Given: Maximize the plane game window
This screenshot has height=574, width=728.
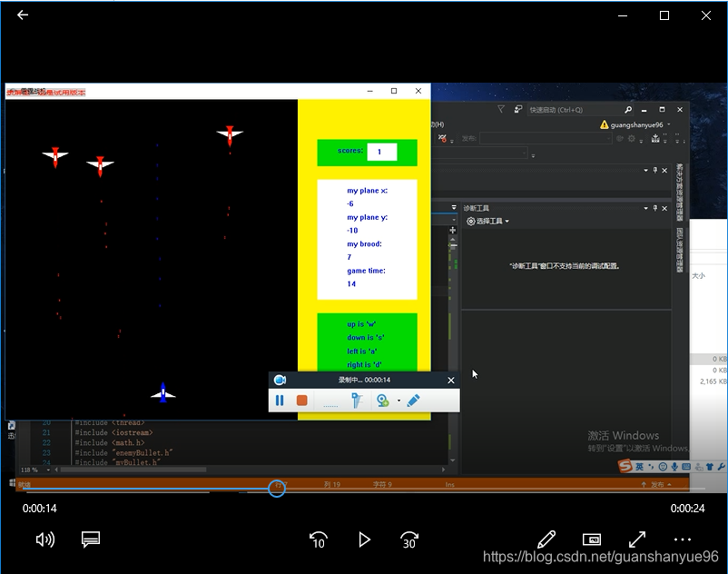Looking at the screenshot, I should click(x=394, y=91).
